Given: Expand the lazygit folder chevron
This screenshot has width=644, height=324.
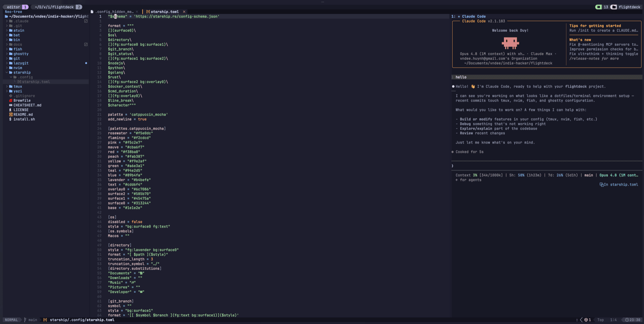Looking at the screenshot, I should [x=7, y=63].
